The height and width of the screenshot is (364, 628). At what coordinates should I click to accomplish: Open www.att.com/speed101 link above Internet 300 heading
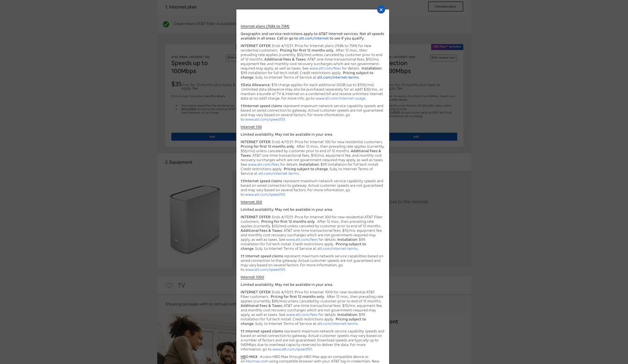click(x=265, y=195)
